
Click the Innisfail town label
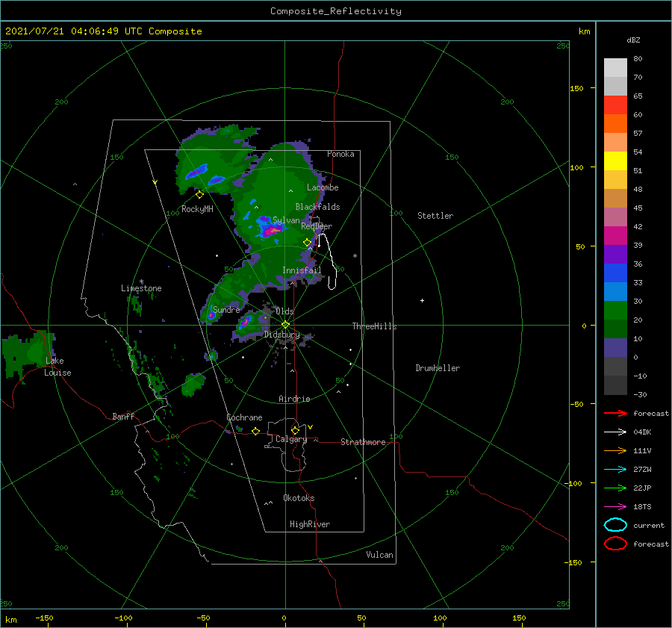tap(302, 270)
